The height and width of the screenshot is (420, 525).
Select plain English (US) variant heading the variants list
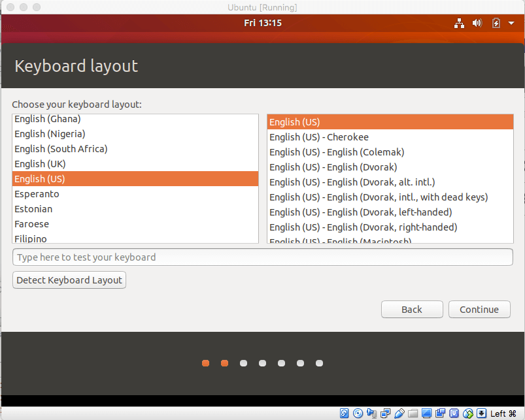coord(390,122)
